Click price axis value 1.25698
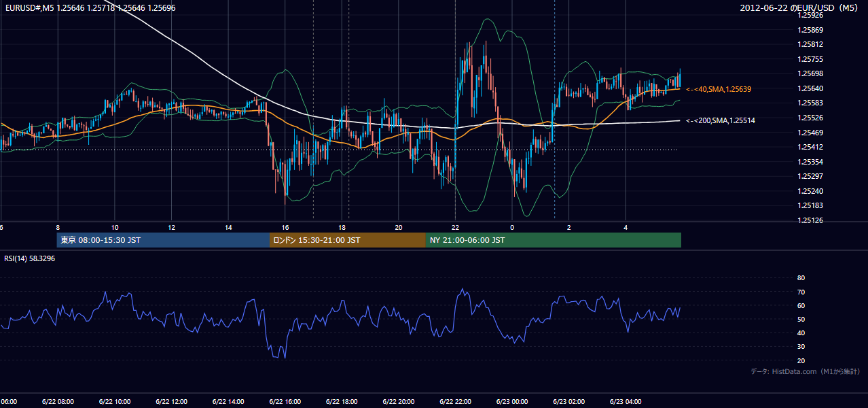This screenshot has width=868, height=408. (811, 73)
